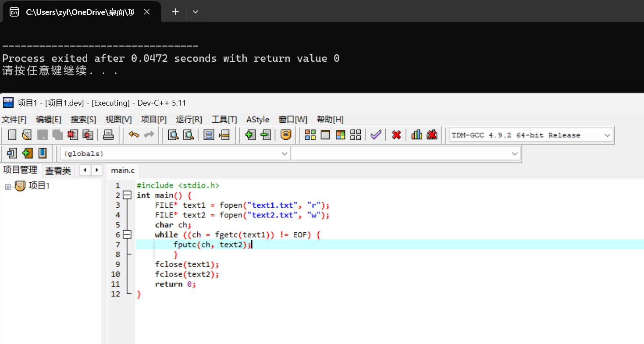Click the greyed Save All icon

click(x=57, y=135)
